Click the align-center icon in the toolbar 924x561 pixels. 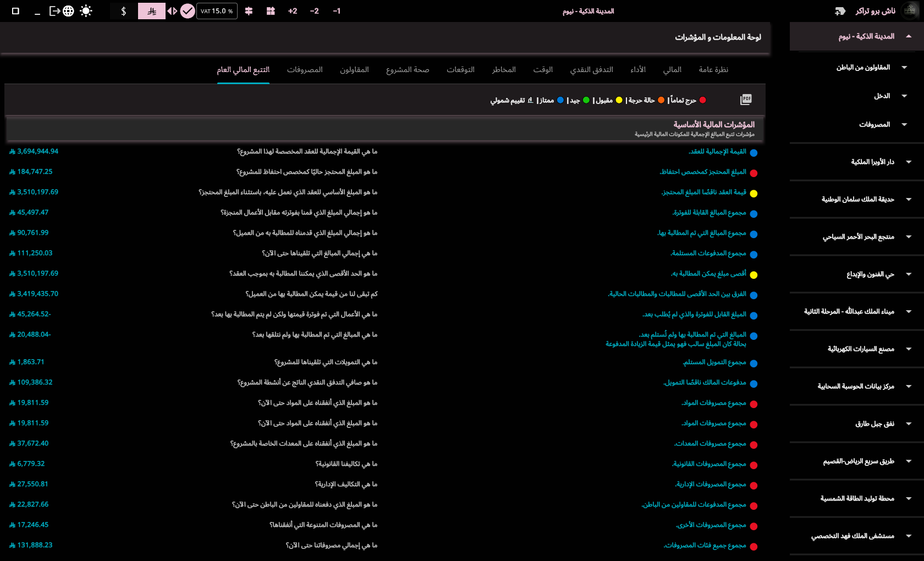tap(249, 11)
